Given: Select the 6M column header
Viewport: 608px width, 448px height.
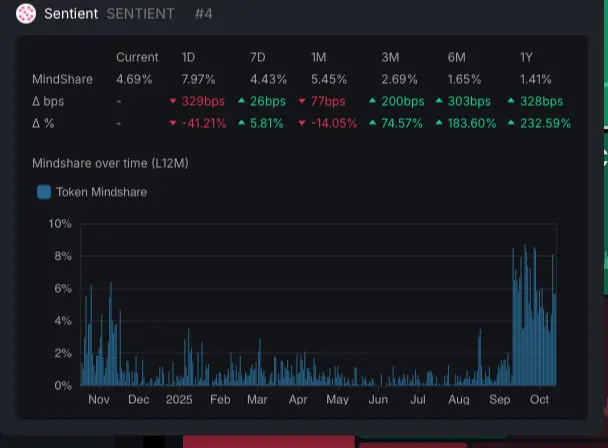Looking at the screenshot, I should click(457, 57).
